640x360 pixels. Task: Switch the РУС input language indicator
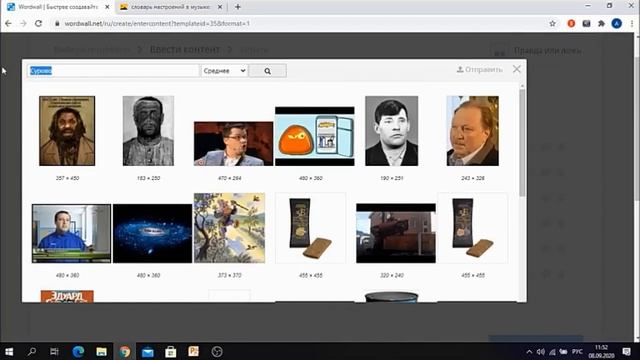[577, 351]
